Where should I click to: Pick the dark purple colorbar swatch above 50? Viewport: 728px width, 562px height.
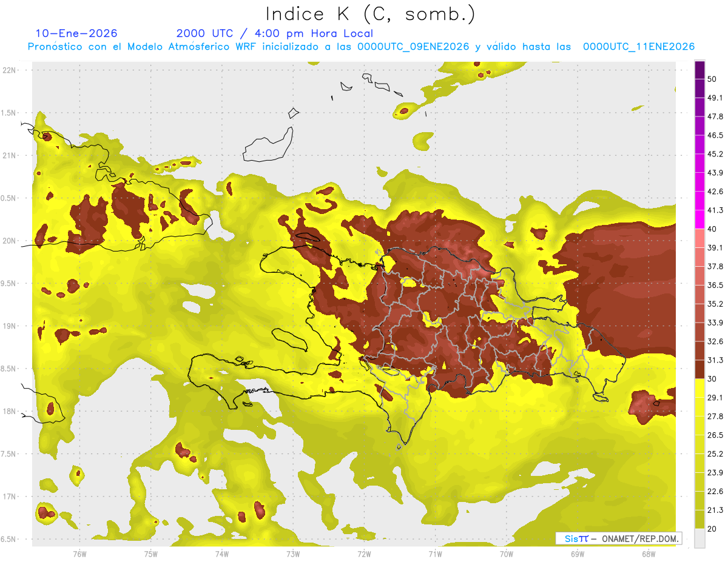pyautogui.click(x=699, y=70)
